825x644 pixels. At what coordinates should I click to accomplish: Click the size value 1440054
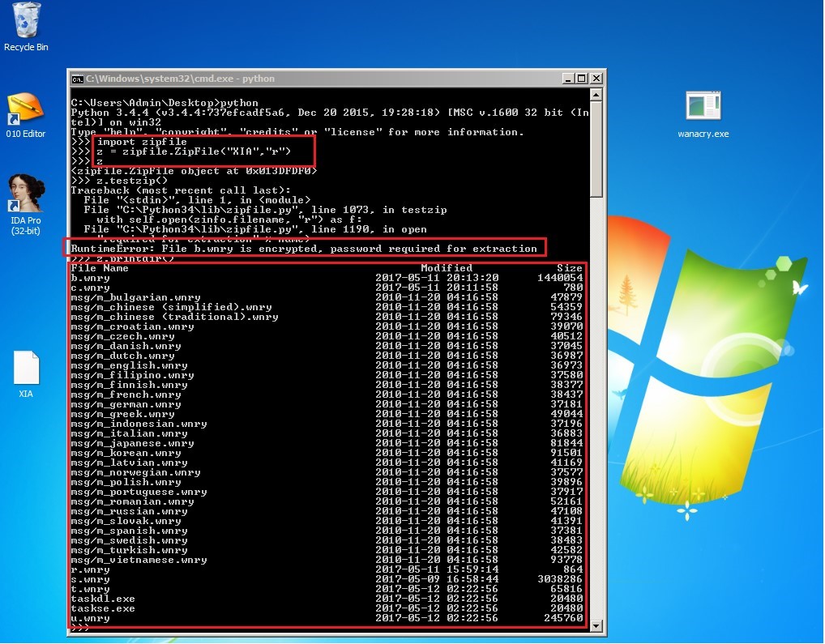tap(560, 278)
